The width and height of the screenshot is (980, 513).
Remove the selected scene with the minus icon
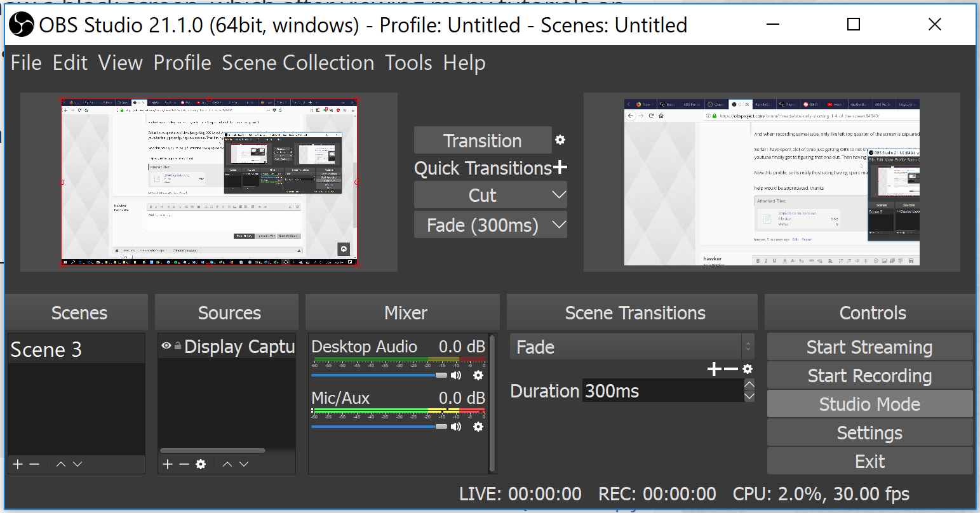pos(34,464)
